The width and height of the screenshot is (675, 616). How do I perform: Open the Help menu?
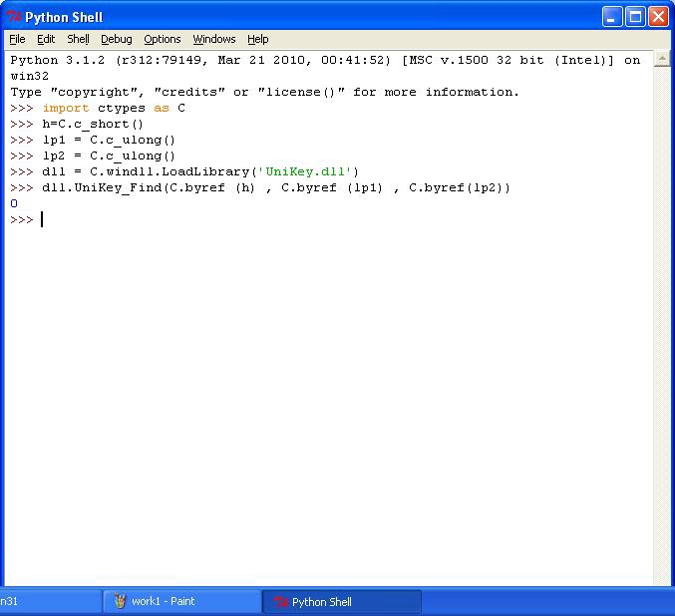(x=258, y=39)
